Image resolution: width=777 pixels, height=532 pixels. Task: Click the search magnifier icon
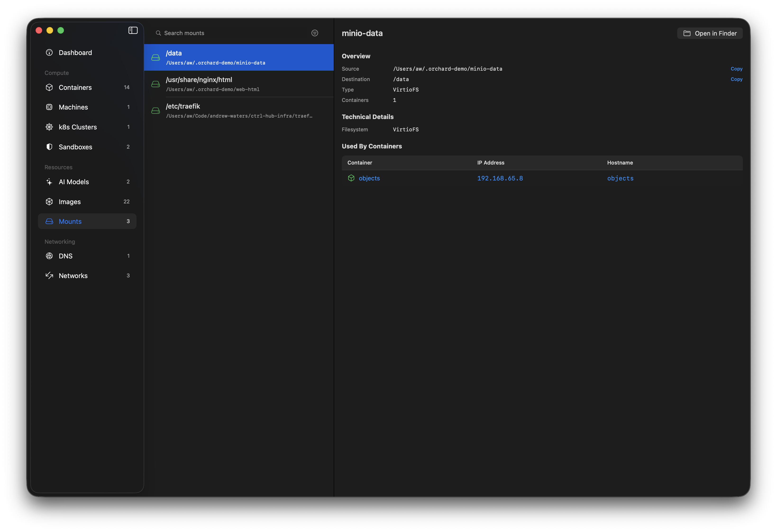(158, 33)
